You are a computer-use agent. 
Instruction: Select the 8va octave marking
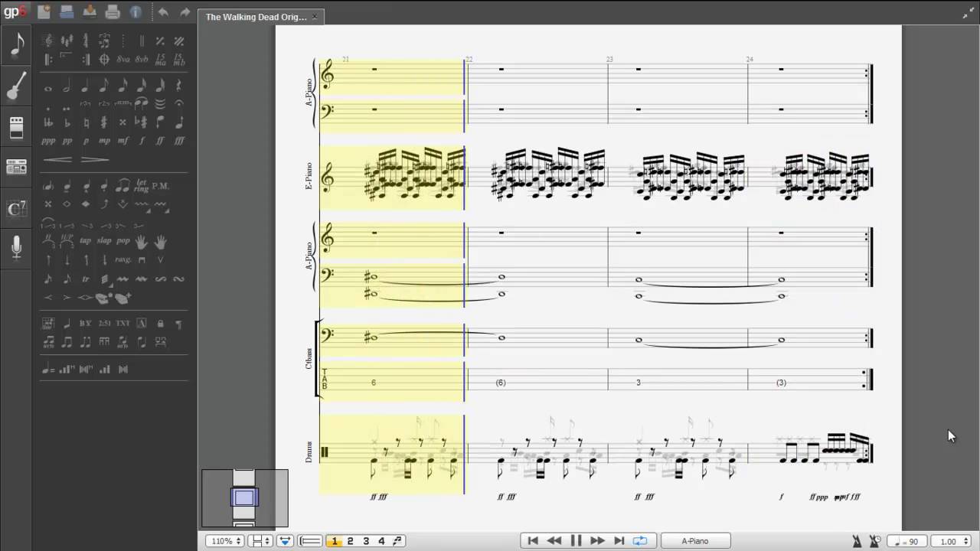pyautogui.click(x=123, y=59)
